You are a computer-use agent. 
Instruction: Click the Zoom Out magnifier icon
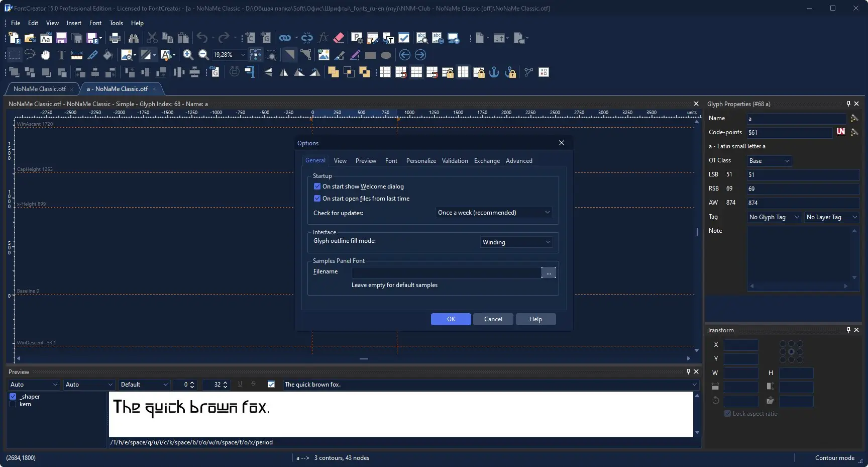coord(203,55)
